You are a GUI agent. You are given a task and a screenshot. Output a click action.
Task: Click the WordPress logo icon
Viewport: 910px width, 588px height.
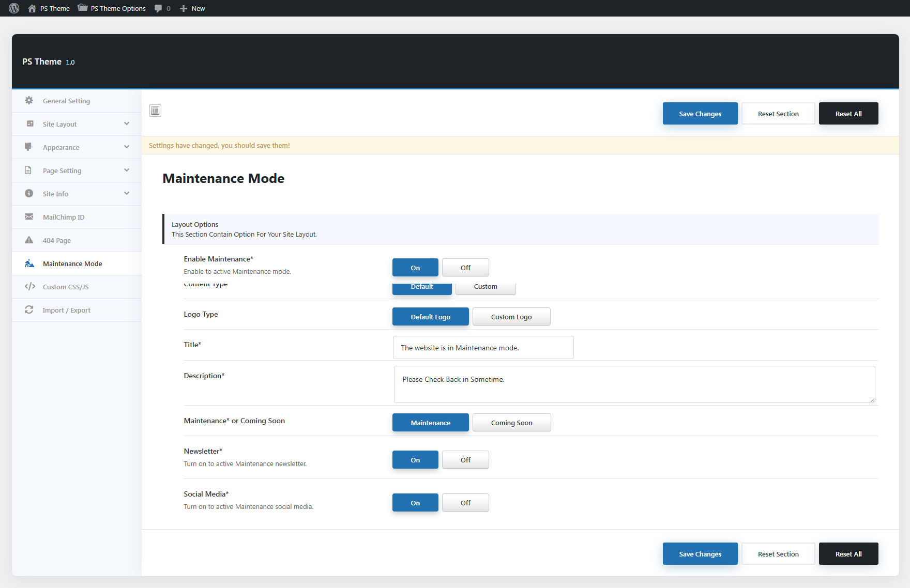coord(14,8)
